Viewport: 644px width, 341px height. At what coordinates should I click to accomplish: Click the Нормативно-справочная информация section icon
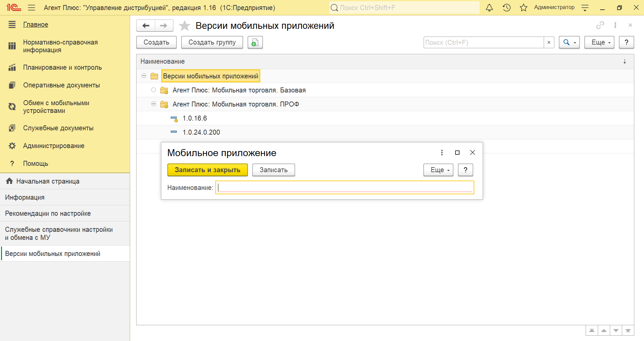(x=12, y=46)
